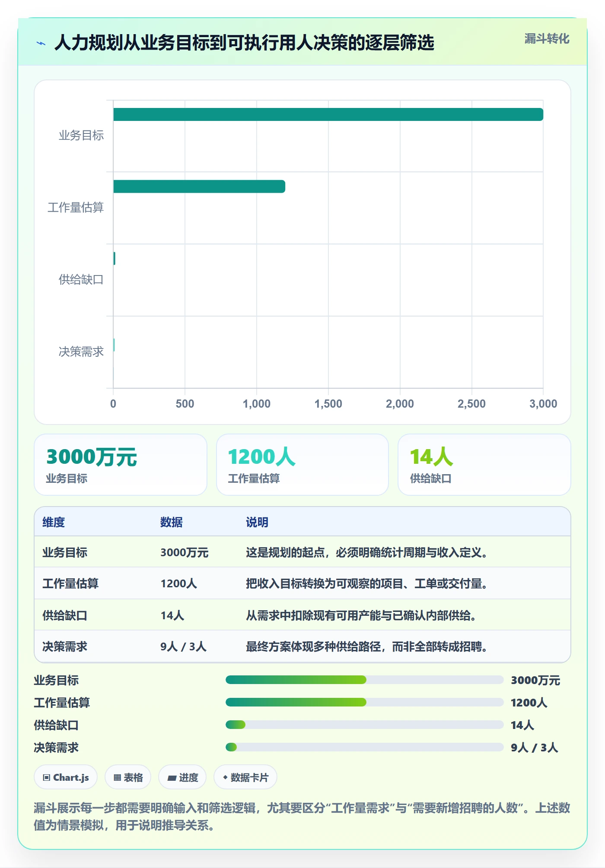Click the description starting with 最终方案体现

(x=367, y=646)
